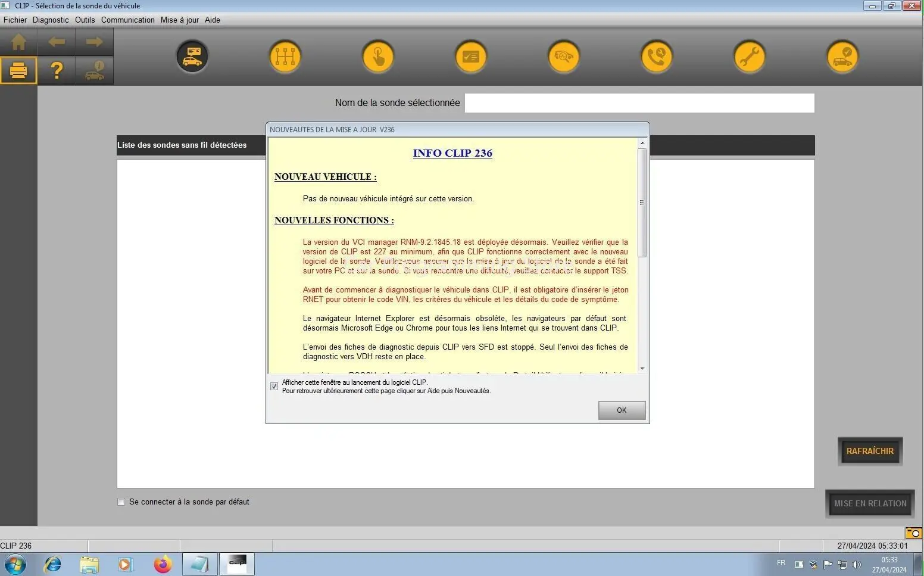
Task: Click OK in the update news dialog
Action: 622,410
